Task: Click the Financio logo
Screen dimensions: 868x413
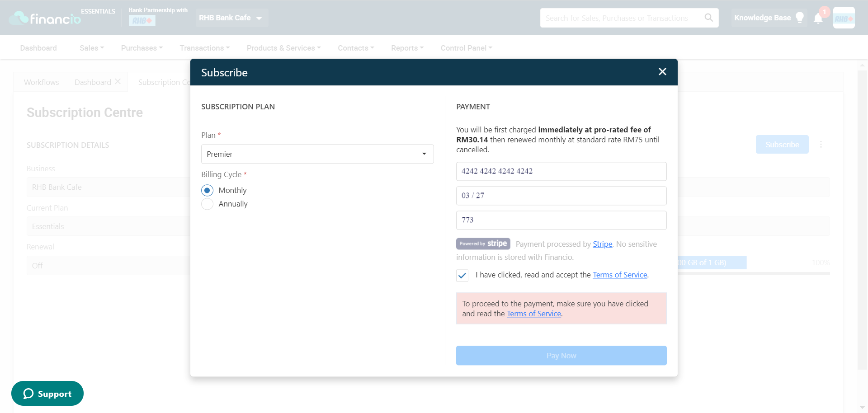Action: point(45,18)
